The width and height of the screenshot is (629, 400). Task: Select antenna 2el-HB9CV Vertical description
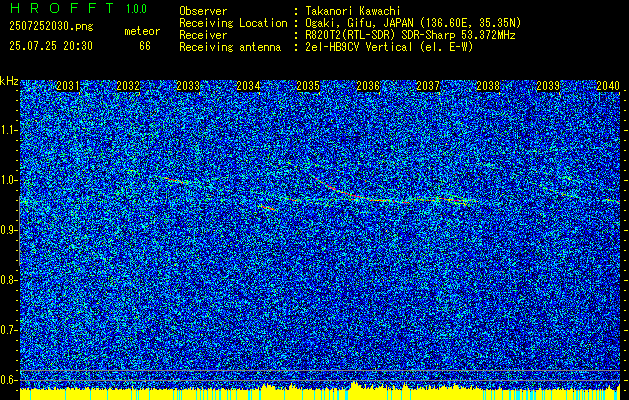(x=389, y=47)
